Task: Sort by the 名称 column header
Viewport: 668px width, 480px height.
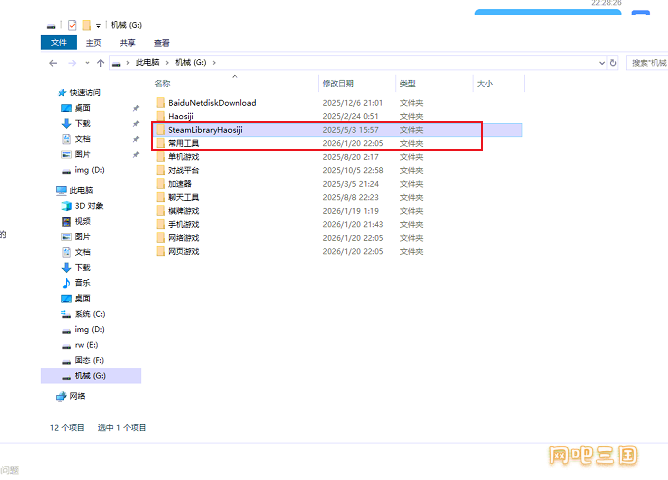Action: [x=162, y=83]
